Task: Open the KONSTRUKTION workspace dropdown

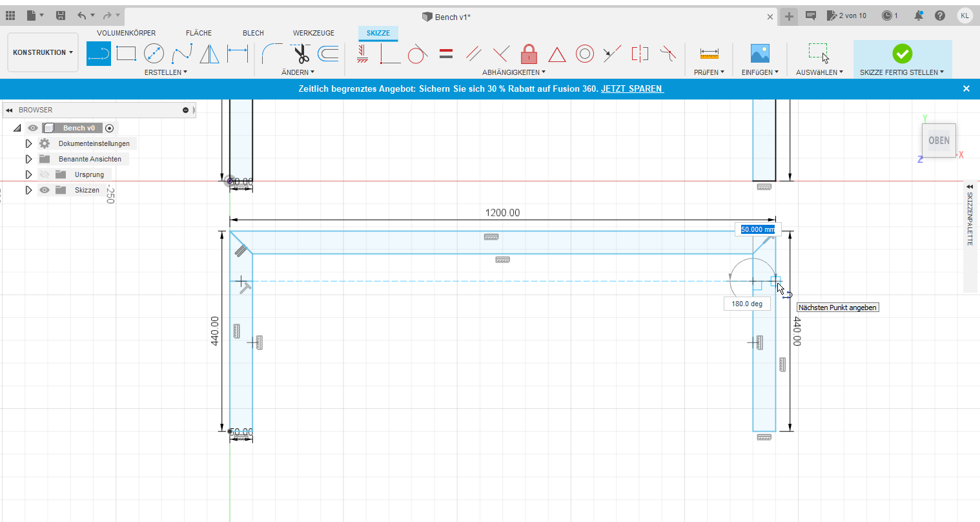Action: point(43,52)
